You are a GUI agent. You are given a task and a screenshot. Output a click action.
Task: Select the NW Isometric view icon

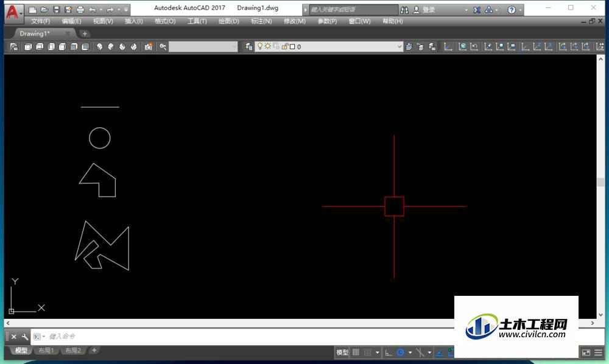coord(133,47)
